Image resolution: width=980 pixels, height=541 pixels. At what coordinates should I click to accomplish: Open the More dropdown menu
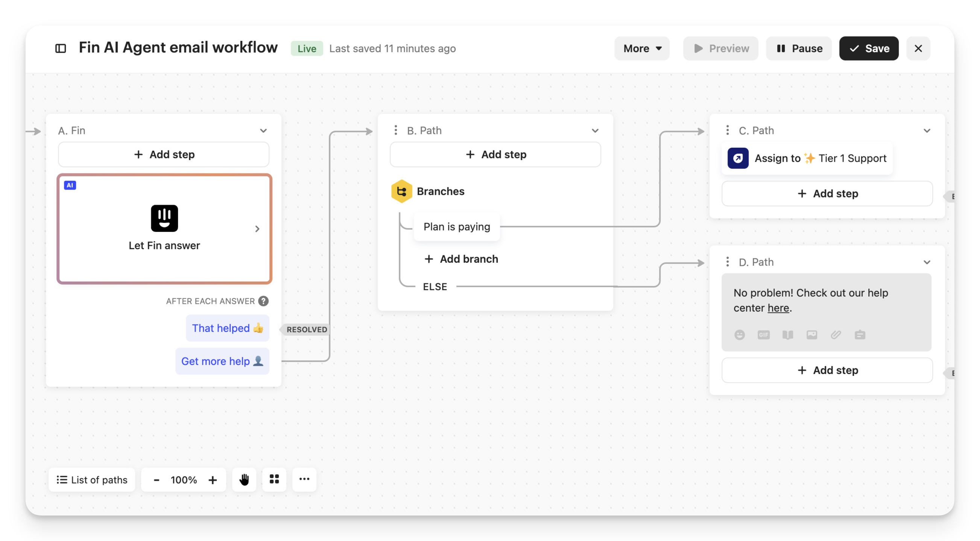(642, 48)
